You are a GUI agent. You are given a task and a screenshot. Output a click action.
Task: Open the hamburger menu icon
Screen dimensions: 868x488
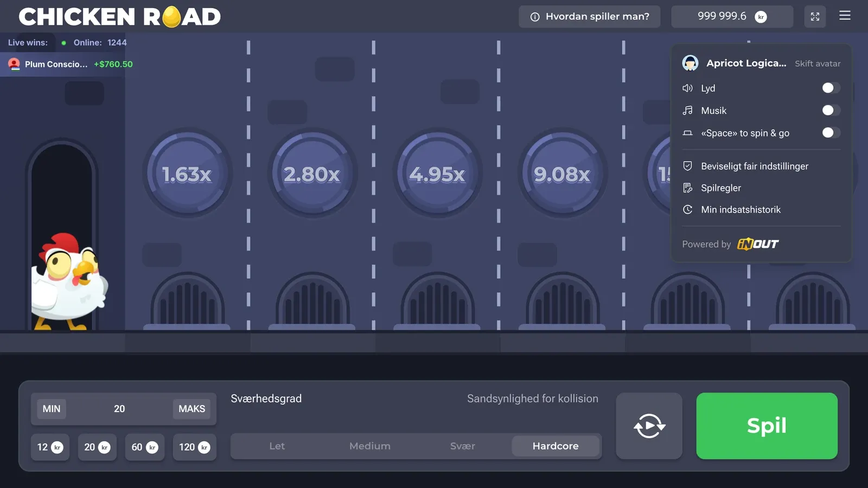pyautogui.click(x=845, y=16)
